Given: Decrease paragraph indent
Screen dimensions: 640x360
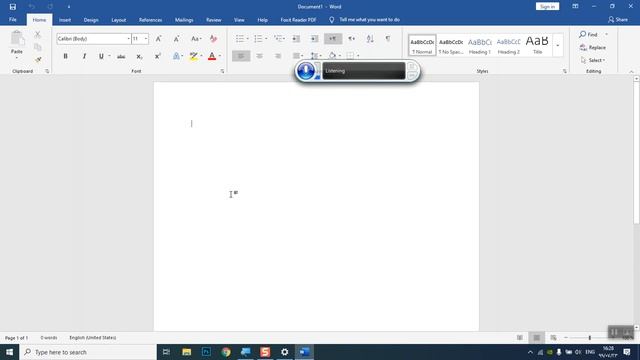Looking at the screenshot, I should click(x=296, y=39).
